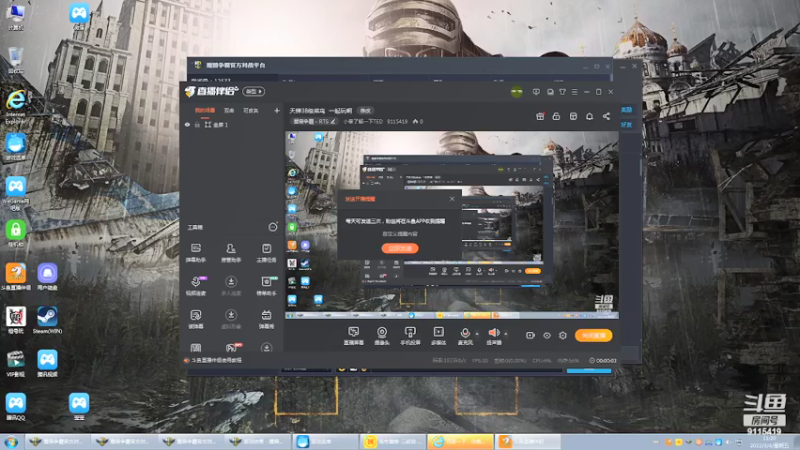Click 修改 to edit the stream title
Screen dimensions: 800x450
[x=365, y=111]
